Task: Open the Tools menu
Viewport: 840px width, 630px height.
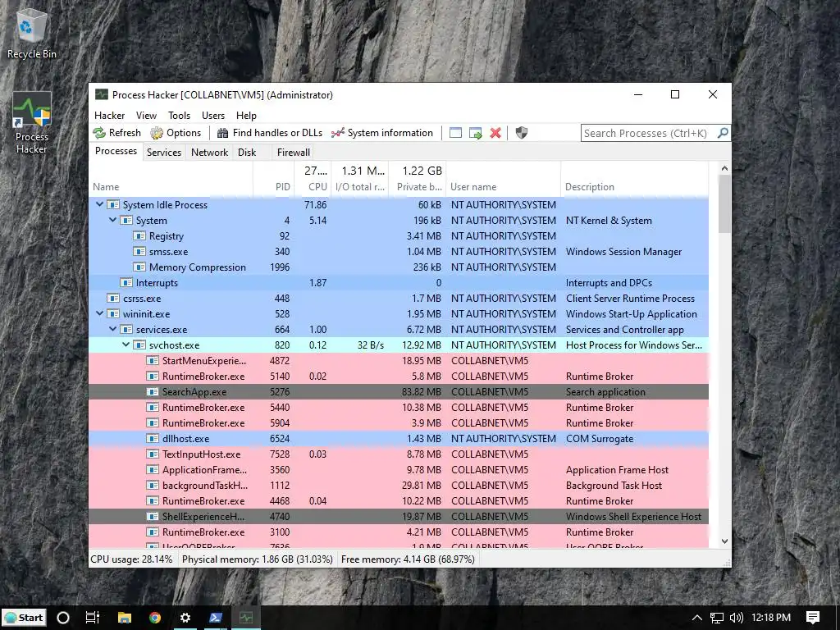Action: click(x=179, y=116)
